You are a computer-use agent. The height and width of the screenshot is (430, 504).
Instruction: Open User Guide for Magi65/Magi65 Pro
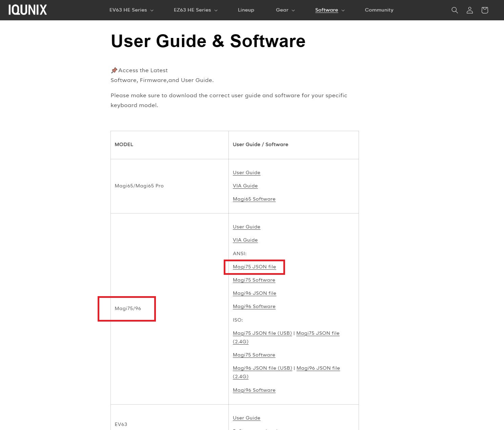[246, 172]
